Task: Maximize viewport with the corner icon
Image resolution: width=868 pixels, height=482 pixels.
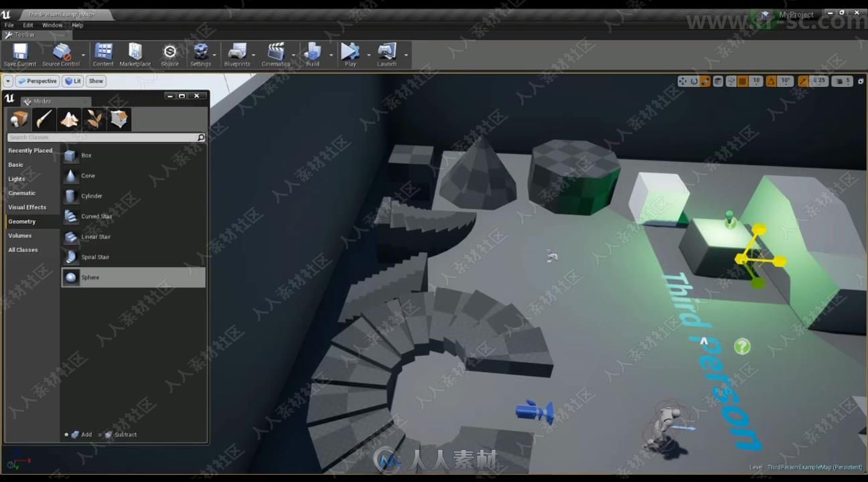Action: click(859, 81)
